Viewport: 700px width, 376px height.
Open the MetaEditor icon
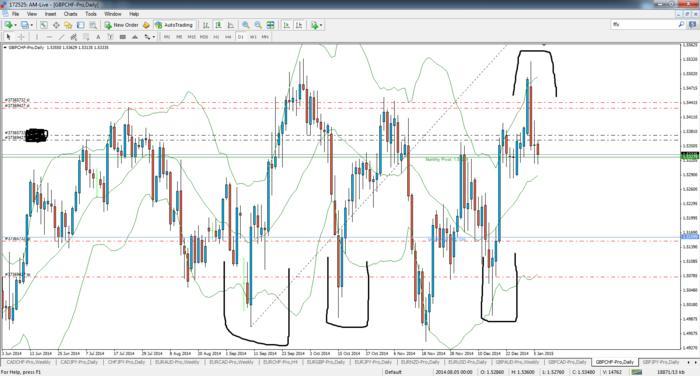pos(146,25)
